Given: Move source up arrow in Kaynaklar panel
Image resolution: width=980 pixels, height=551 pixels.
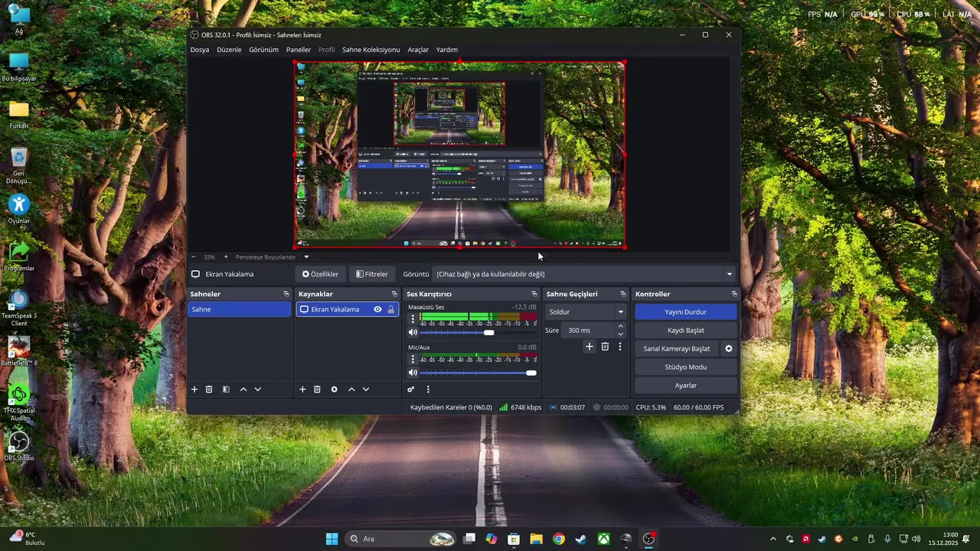Looking at the screenshot, I should [351, 390].
